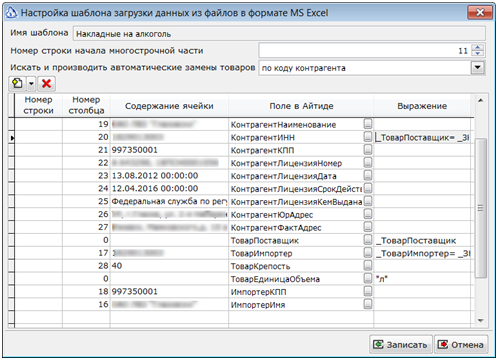Click the Содержание ячейки column header
This screenshot has height=360, width=498.
(169, 106)
